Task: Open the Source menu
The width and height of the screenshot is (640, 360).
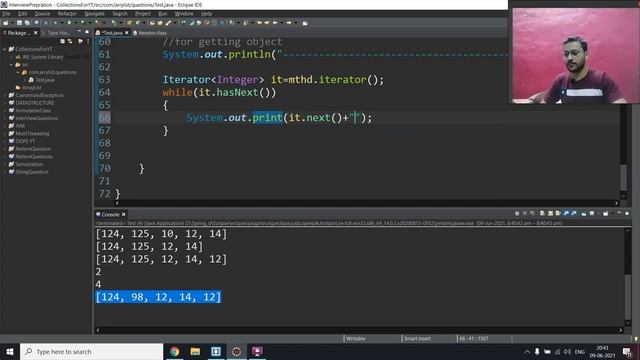Action: point(42,13)
